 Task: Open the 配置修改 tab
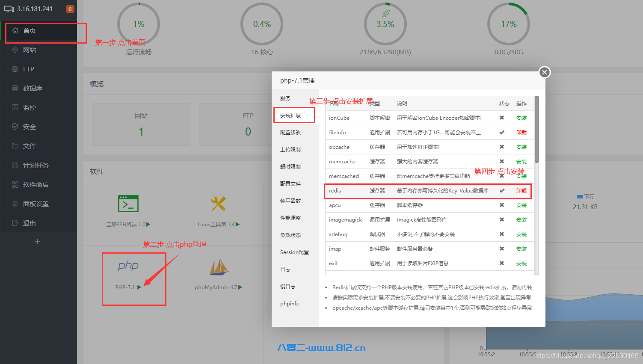290,133
